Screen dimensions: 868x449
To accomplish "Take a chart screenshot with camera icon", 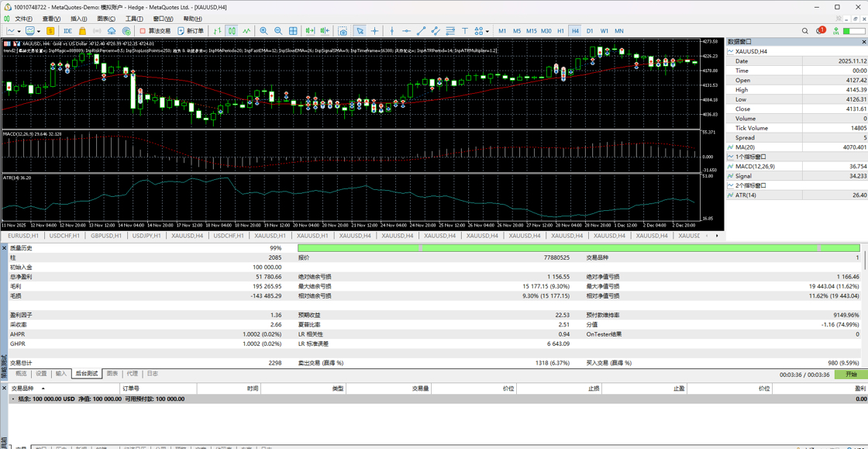I will (343, 31).
